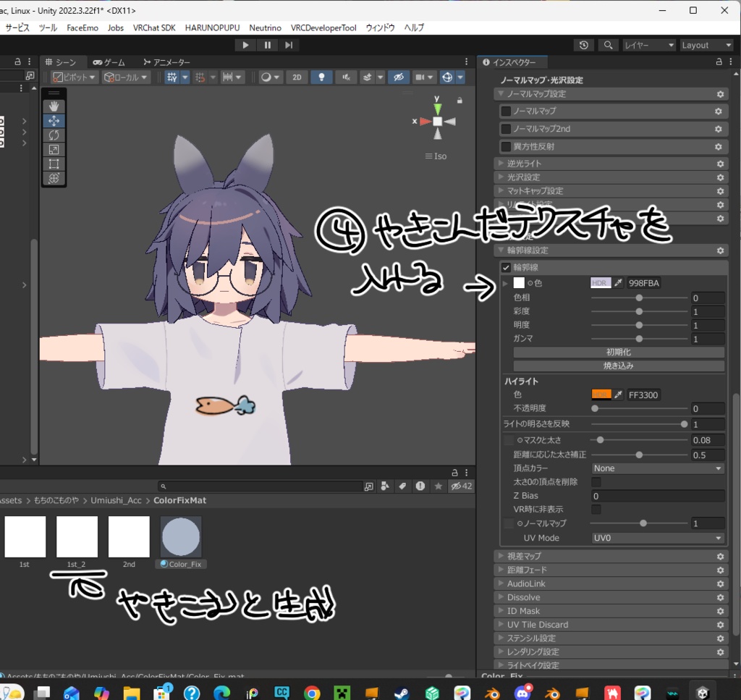This screenshot has height=700, width=741.
Task: Click the Play button
Action: click(245, 45)
